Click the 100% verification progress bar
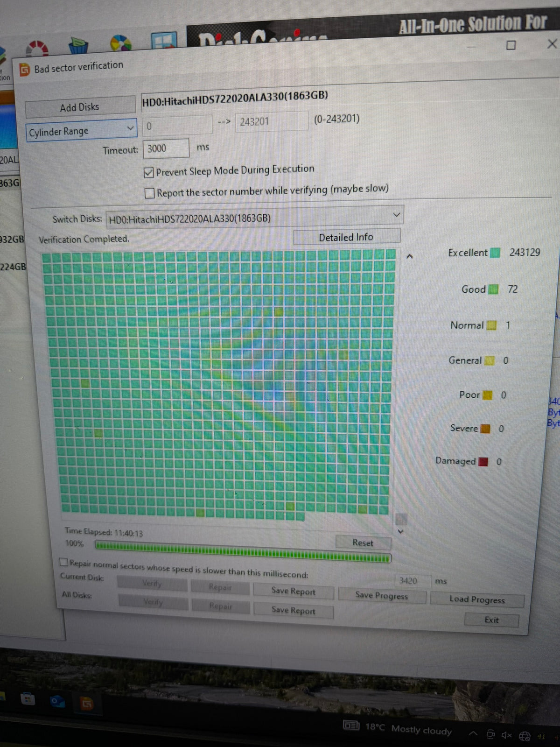The width and height of the screenshot is (560, 747). click(243, 551)
